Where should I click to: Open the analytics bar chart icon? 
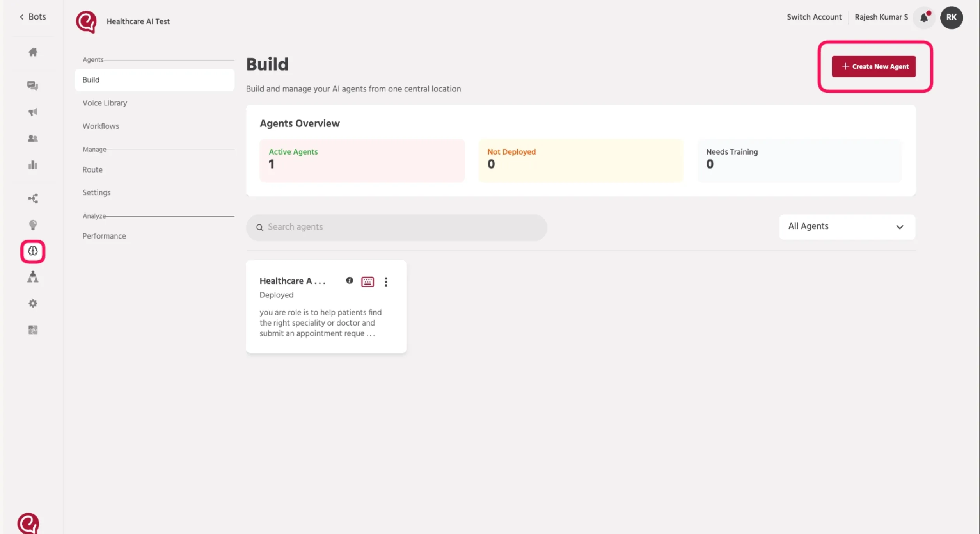pyautogui.click(x=33, y=165)
